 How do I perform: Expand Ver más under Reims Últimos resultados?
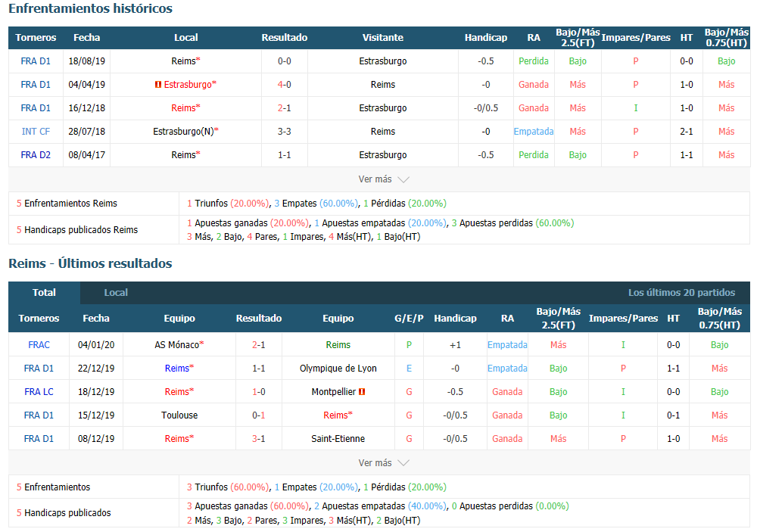pos(383,462)
